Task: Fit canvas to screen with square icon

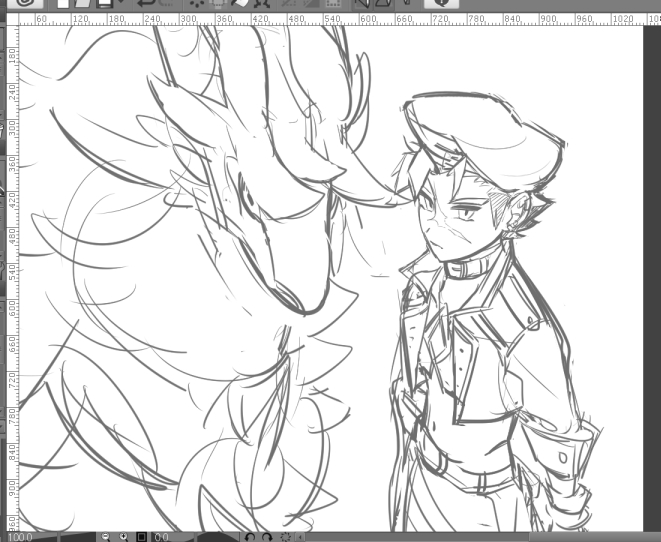Action: click(x=141, y=537)
